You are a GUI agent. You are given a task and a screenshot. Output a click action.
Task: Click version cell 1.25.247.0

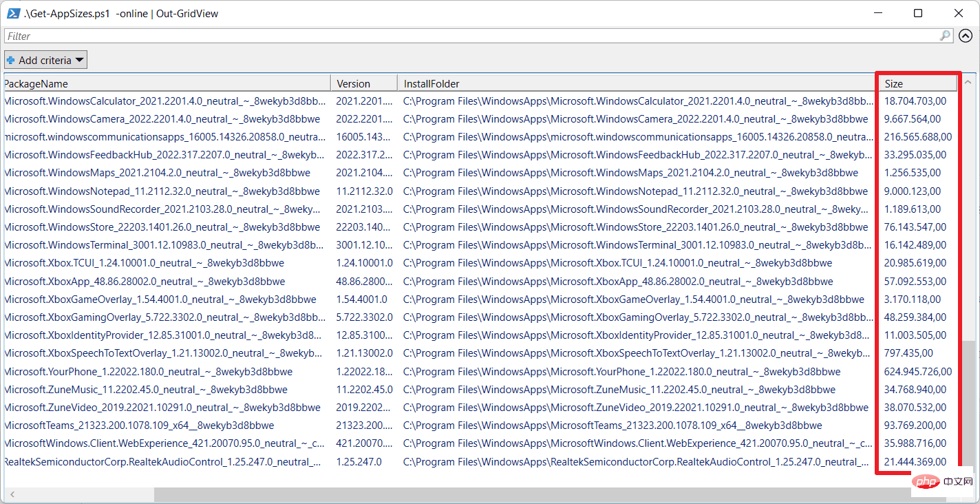tap(359, 461)
